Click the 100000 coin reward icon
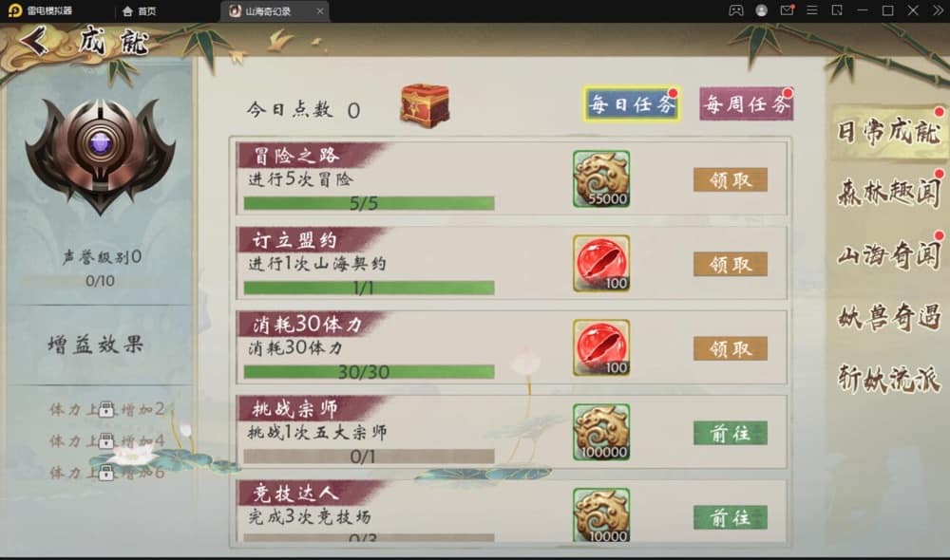The height and width of the screenshot is (560, 950). [x=601, y=432]
